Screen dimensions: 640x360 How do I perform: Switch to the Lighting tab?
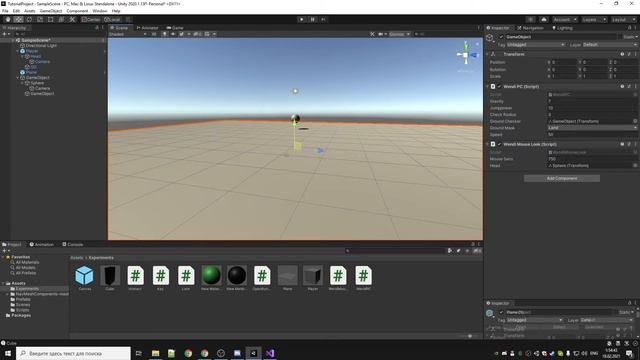562,28
